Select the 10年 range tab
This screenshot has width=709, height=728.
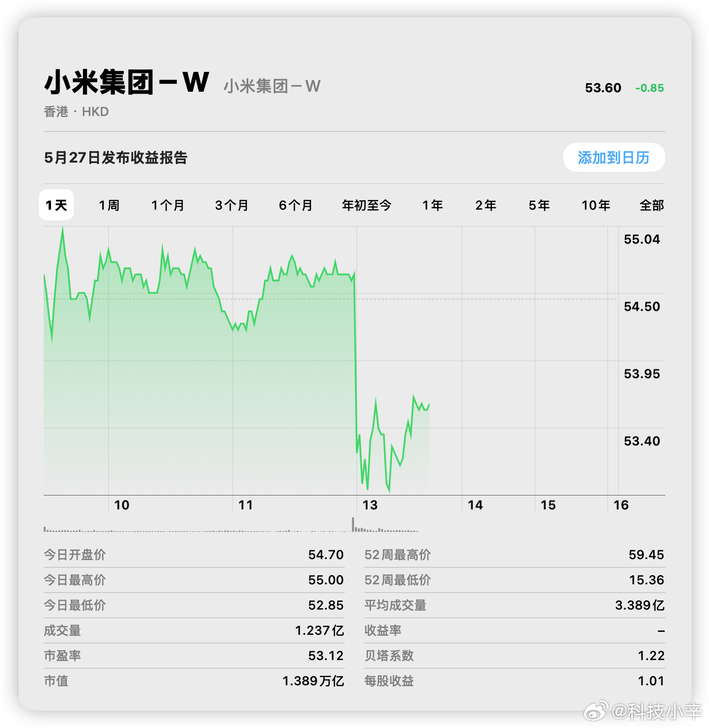tap(596, 205)
